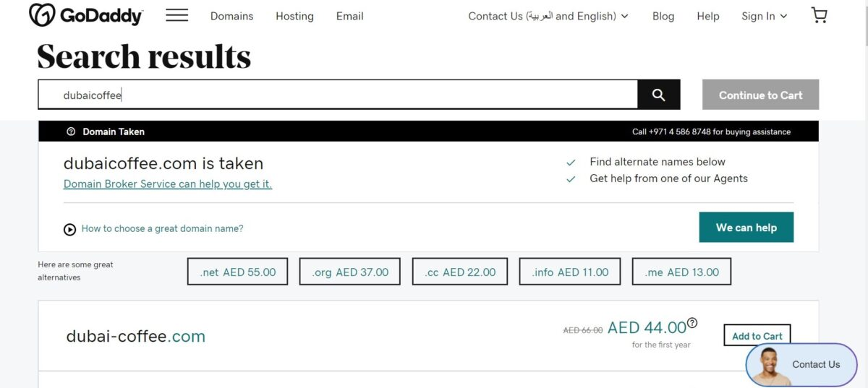
Task: Select the .net AED 55.00 alternative
Action: pyautogui.click(x=237, y=272)
